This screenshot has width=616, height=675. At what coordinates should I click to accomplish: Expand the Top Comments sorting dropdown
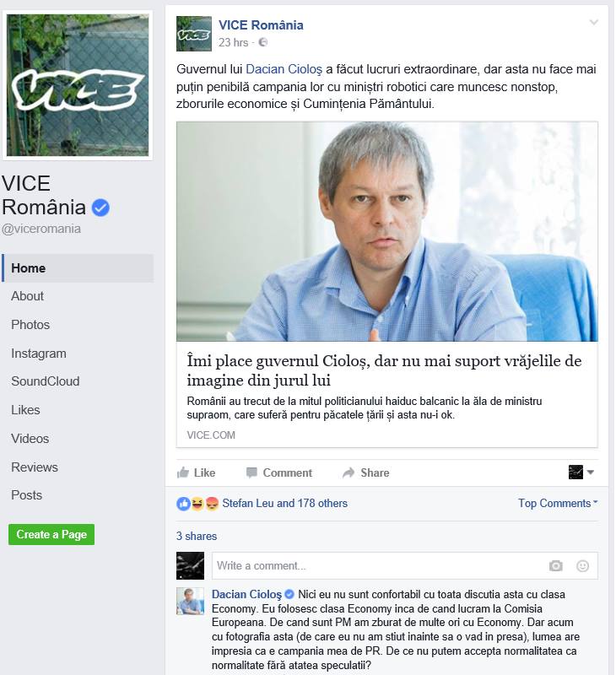coord(558,503)
